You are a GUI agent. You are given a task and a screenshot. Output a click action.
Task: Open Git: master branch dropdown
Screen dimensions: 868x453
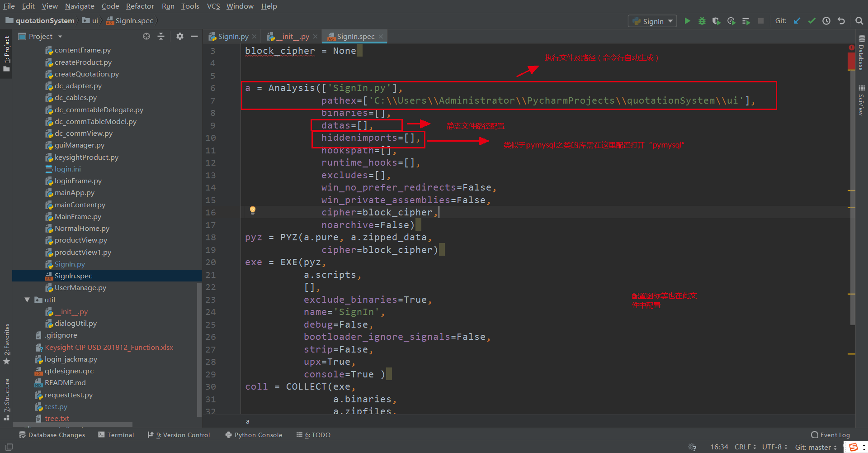(x=816, y=447)
